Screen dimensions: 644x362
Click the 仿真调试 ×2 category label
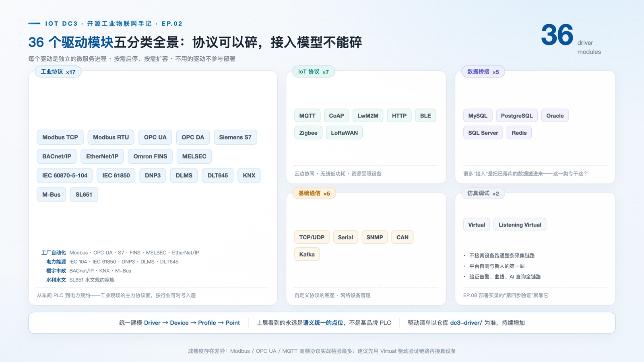[x=483, y=193]
